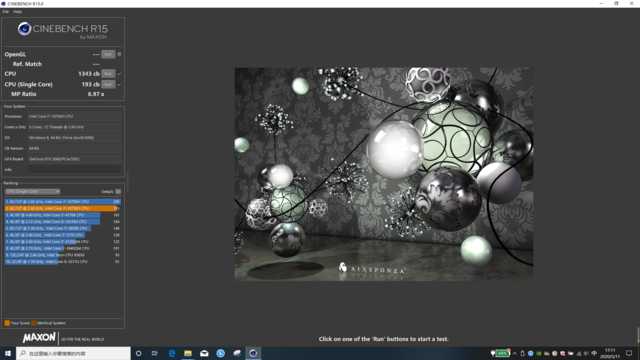Open Microsoft Edge from the taskbar
This screenshot has height=360, width=640.
pyautogui.click(x=172, y=353)
